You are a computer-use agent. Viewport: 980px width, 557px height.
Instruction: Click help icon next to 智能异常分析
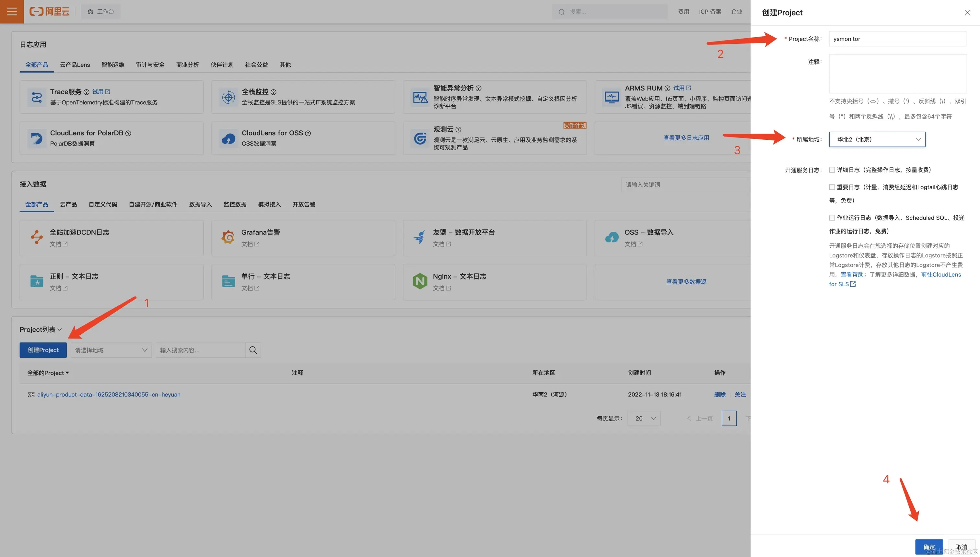(478, 89)
